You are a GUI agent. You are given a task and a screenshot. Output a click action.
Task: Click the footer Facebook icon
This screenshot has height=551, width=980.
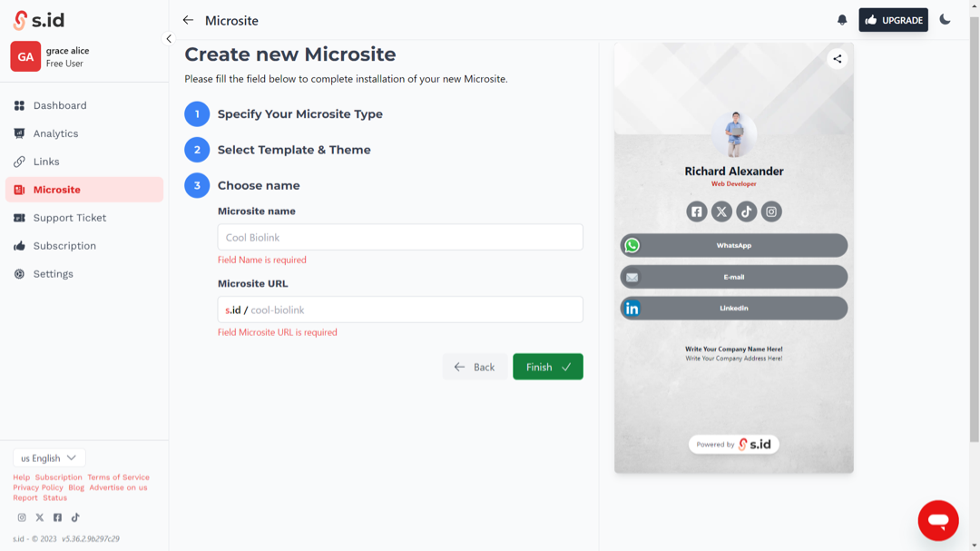tap(57, 517)
